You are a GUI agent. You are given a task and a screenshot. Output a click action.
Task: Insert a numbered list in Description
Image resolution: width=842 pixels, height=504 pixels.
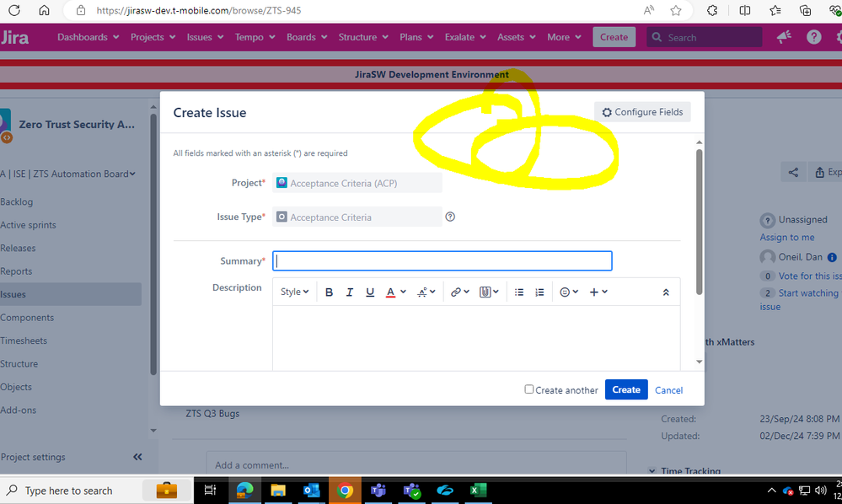539,292
